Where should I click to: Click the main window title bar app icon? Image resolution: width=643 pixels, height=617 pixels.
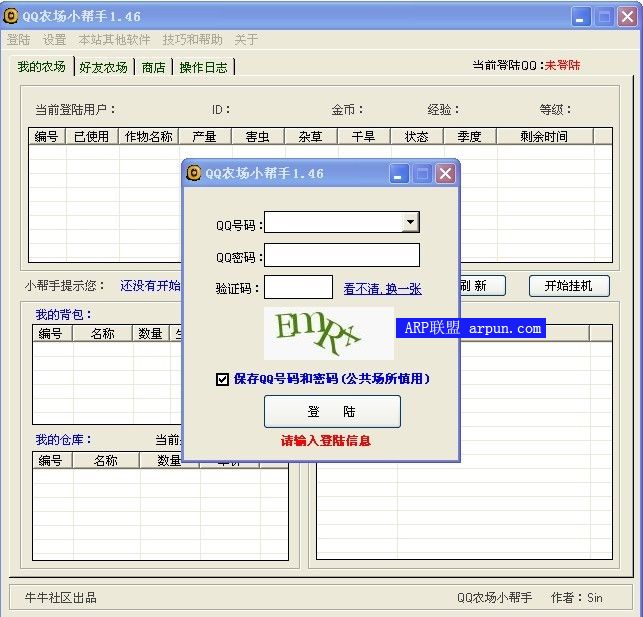[11, 16]
